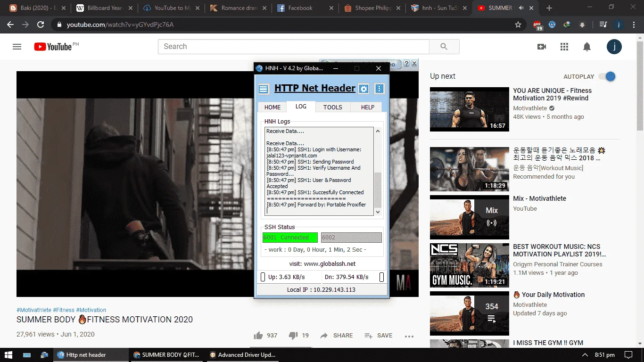Mute the SUMMER tab audio icon
The image size is (644, 362).
pyautogui.click(x=521, y=8)
